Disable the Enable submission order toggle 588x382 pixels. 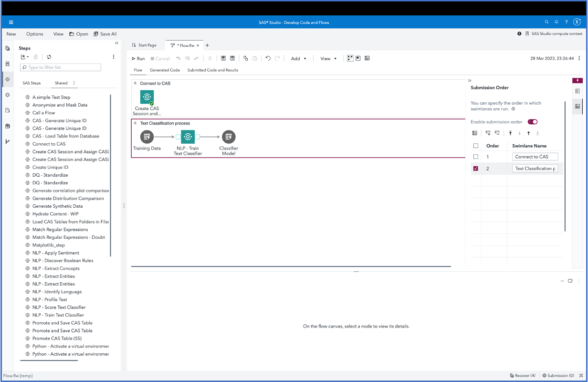[532, 122]
